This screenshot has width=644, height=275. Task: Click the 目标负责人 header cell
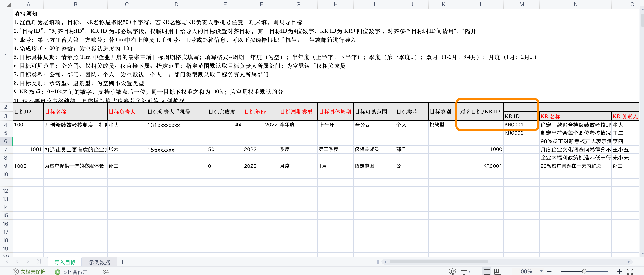tap(127, 112)
